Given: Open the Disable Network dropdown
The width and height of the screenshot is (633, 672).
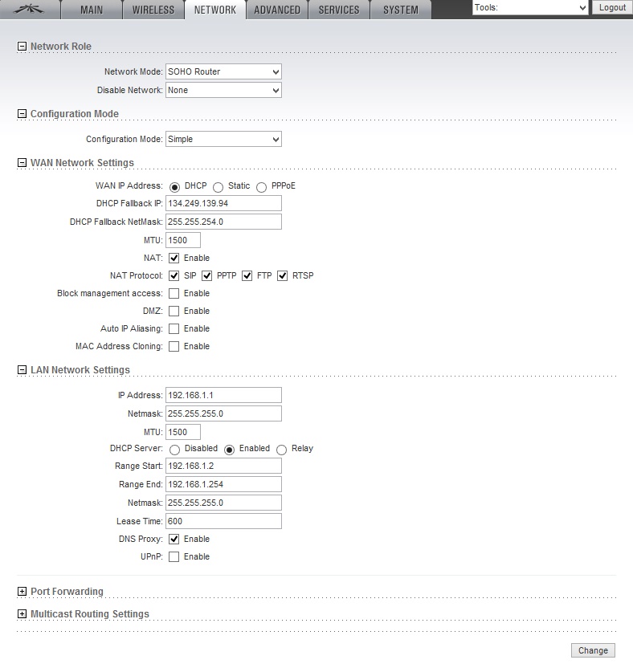Looking at the screenshot, I should [x=223, y=90].
